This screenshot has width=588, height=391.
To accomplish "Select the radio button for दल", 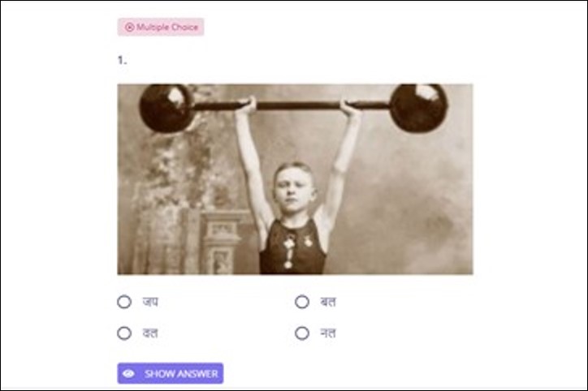I will point(124,333).
